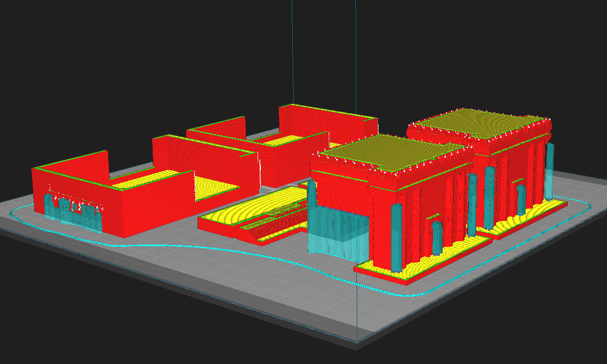This screenshot has height=364, width=607.
Task: Select the rearmost red U-shaped model's tall wall
Action: [x=325, y=121]
